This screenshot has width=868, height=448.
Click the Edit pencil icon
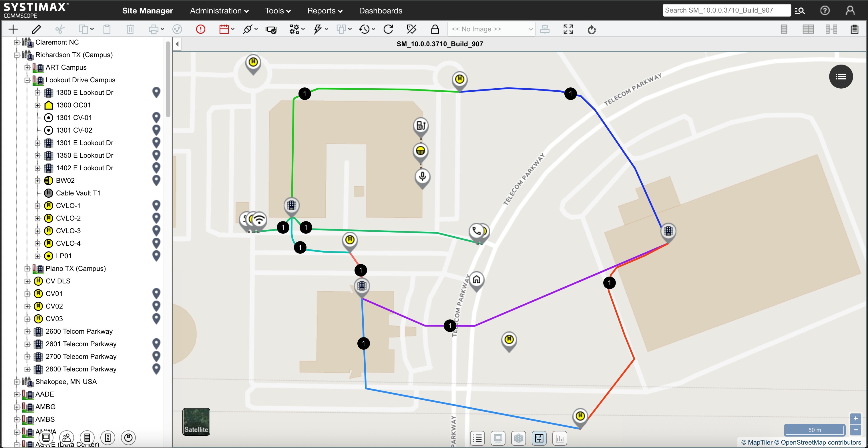point(36,29)
